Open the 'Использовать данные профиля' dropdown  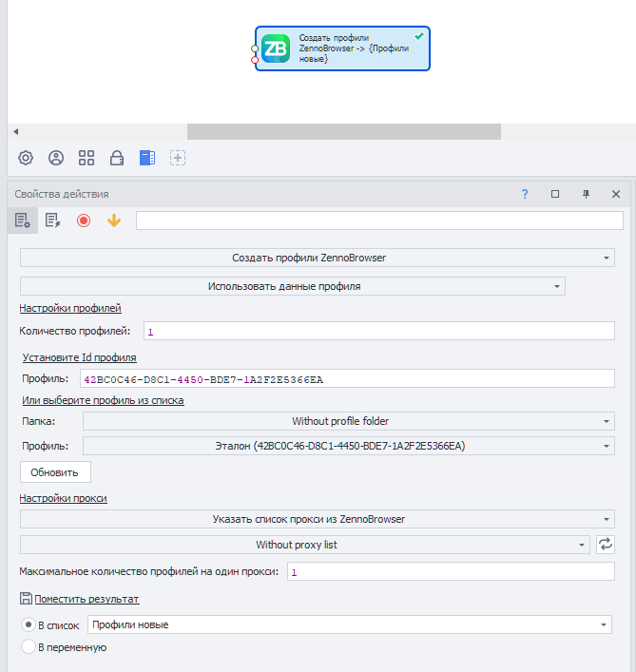tap(293, 286)
